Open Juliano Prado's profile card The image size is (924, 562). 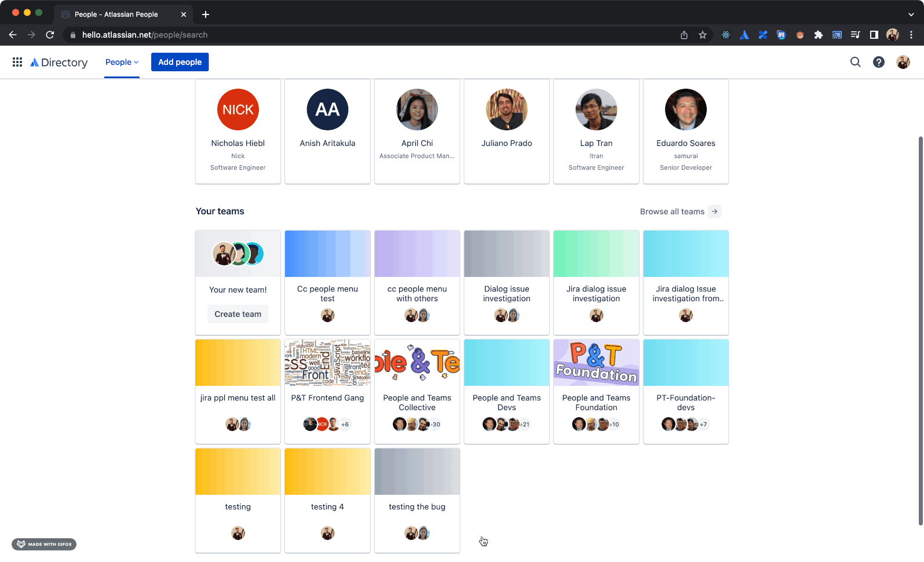pyautogui.click(x=507, y=132)
